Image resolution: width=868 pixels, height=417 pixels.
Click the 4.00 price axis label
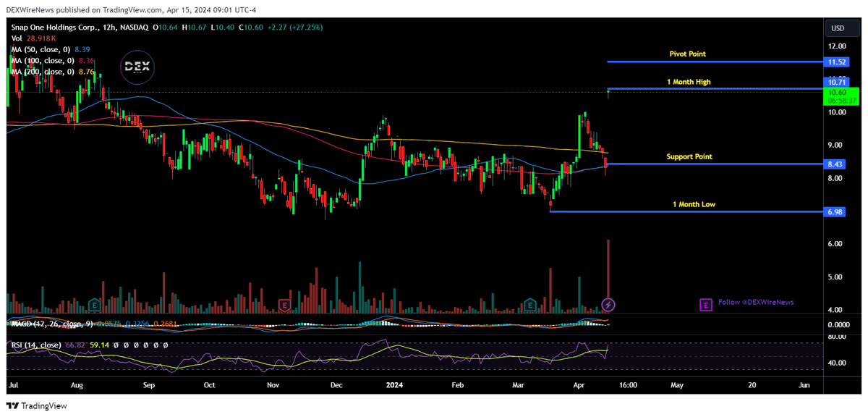(836, 310)
